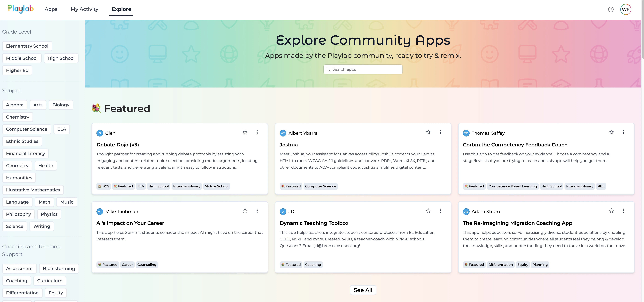Click Glen's profile avatar icon

(99, 133)
